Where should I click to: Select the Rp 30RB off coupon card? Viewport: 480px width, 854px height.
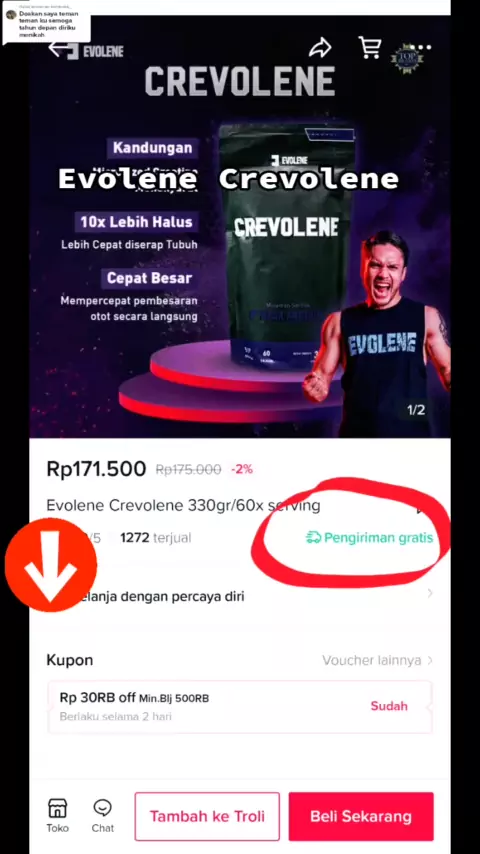click(x=240, y=707)
